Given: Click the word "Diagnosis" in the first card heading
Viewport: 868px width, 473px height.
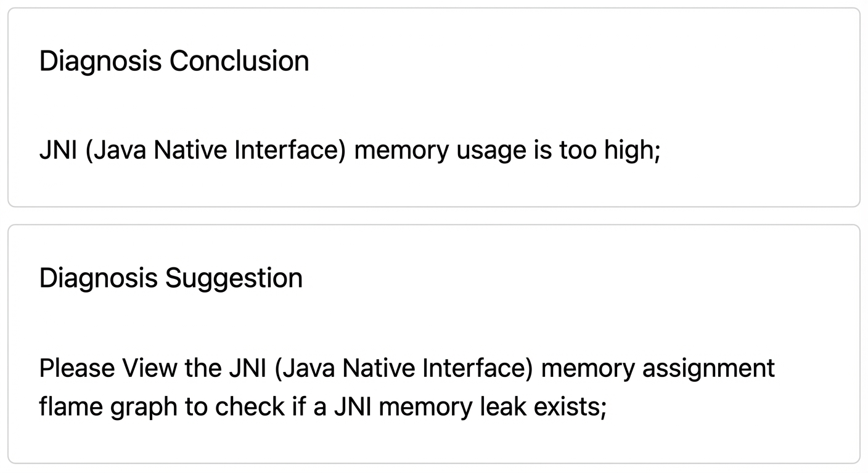Looking at the screenshot, I should tap(101, 61).
